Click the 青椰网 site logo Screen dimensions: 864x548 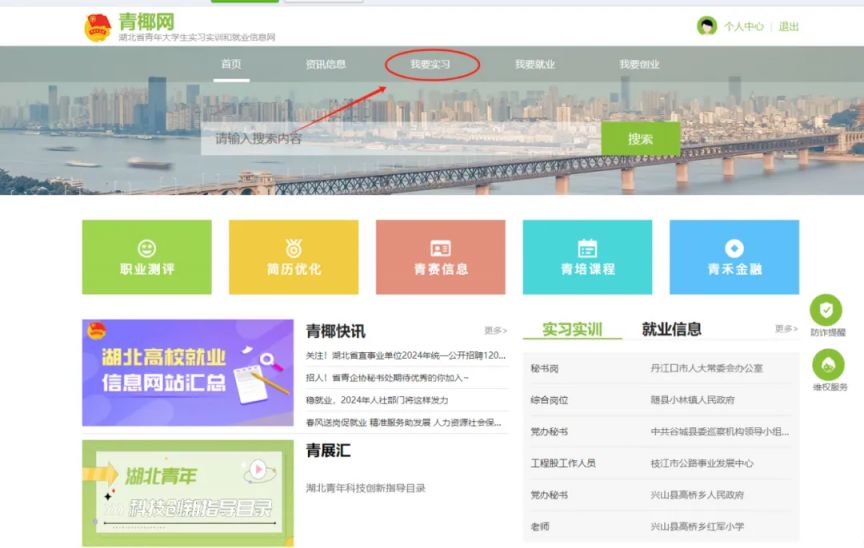click(x=180, y=28)
